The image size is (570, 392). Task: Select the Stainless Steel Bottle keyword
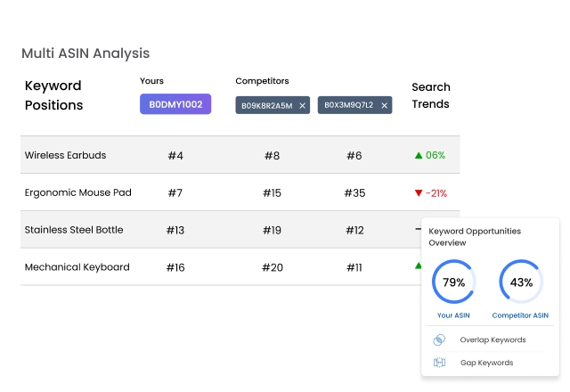click(74, 230)
